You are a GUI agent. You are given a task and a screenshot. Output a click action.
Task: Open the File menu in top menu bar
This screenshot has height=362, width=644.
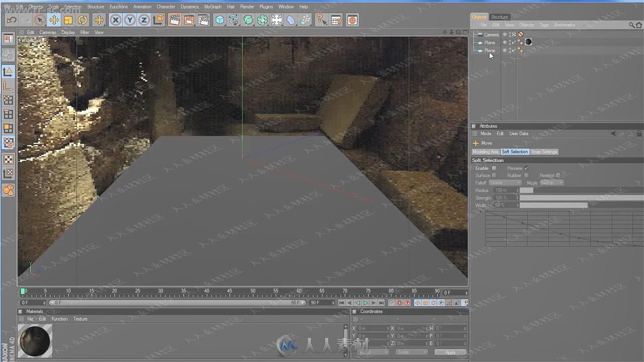tap(7, 7)
